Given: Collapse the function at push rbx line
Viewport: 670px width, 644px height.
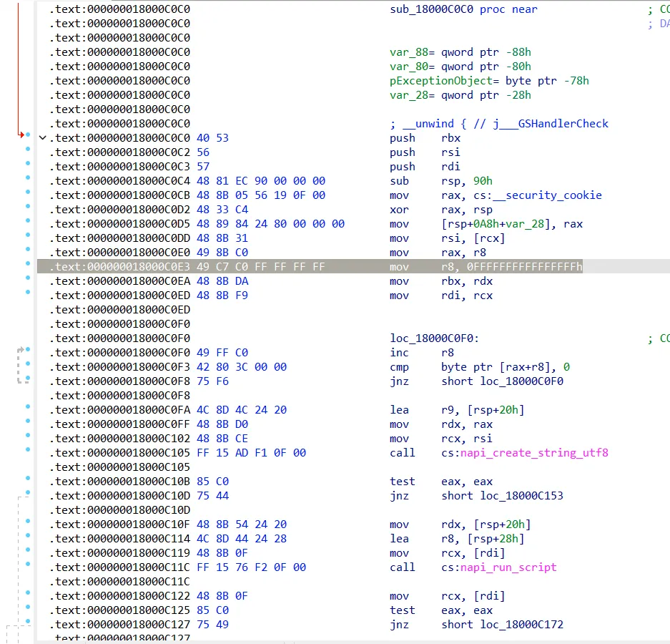Looking at the screenshot, I should [42, 137].
